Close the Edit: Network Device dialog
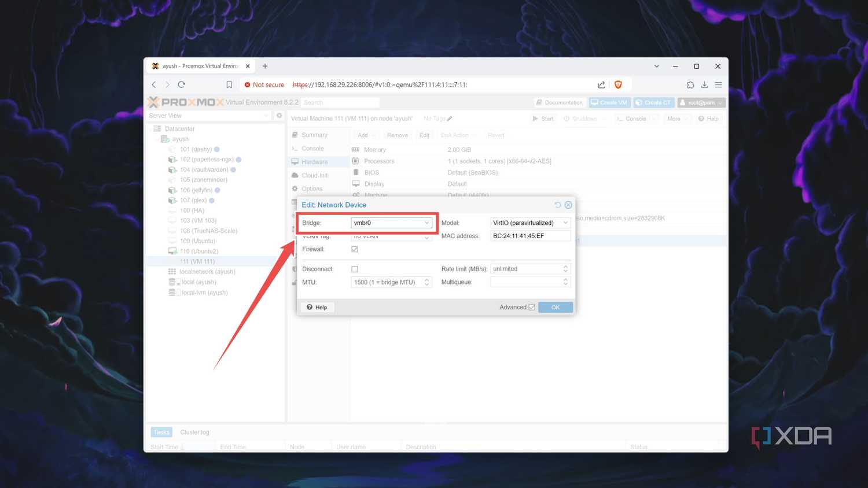 click(x=568, y=205)
